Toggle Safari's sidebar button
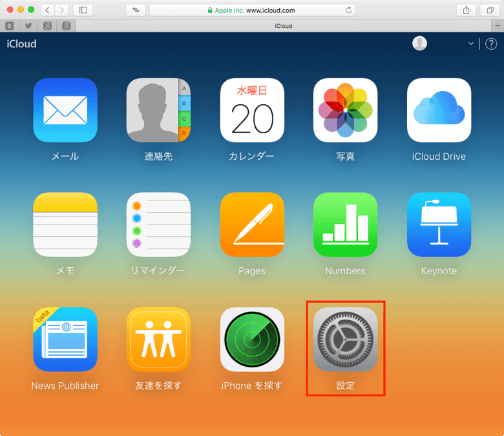The image size is (504, 436). (x=83, y=10)
